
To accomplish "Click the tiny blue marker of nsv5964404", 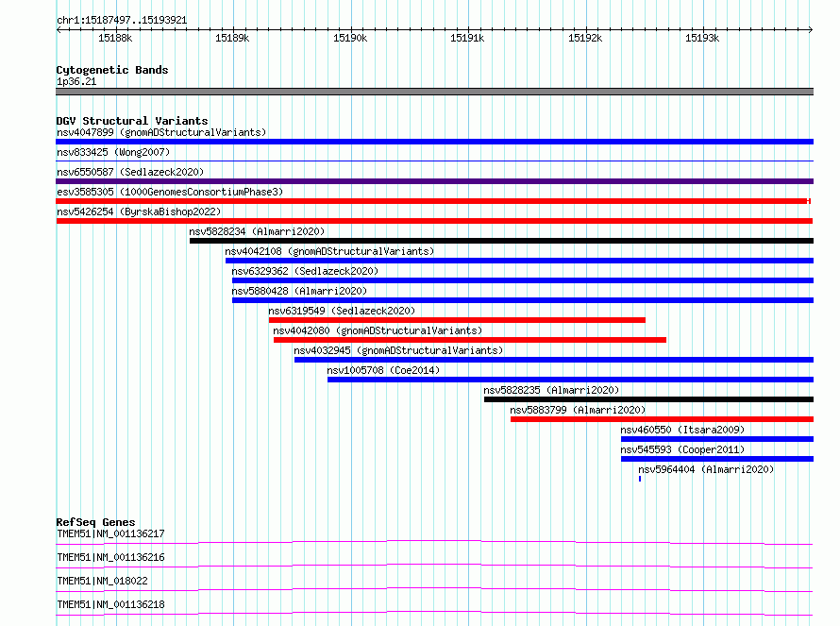I will click(x=640, y=479).
